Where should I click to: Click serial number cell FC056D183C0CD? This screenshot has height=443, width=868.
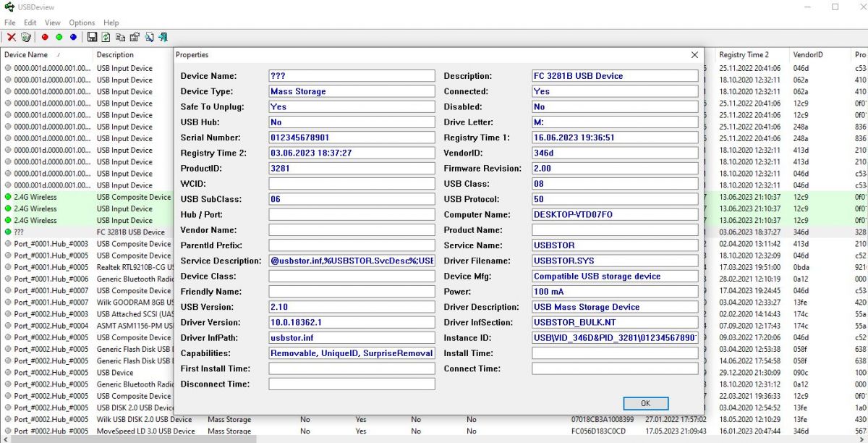click(x=600, y=431)
